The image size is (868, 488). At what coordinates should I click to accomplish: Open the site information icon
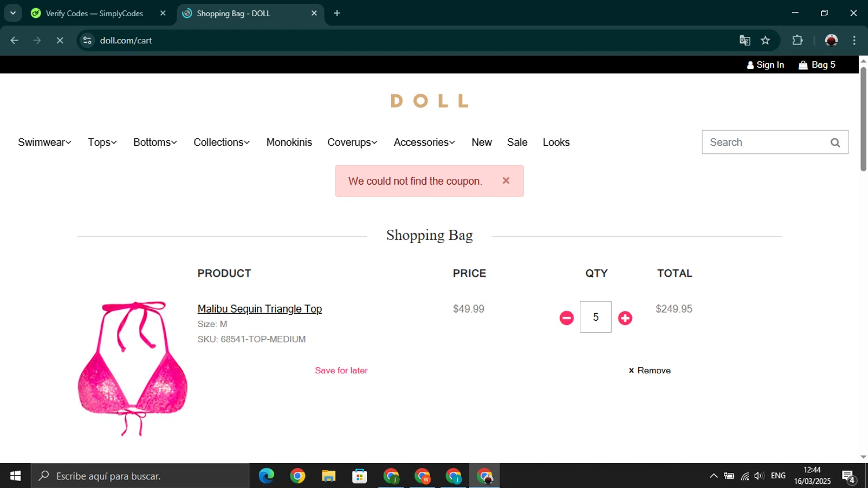(x=87, y=41)
